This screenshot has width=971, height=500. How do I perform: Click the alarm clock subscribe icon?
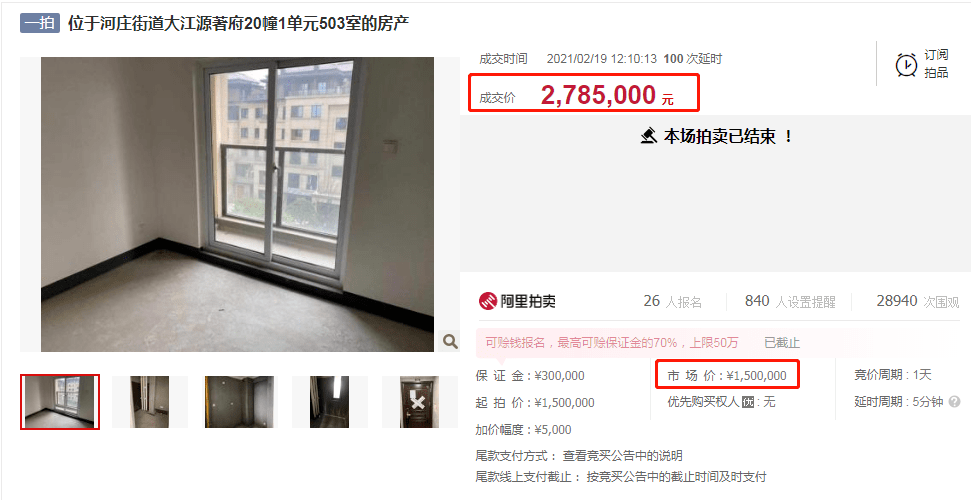click(906, 64)
